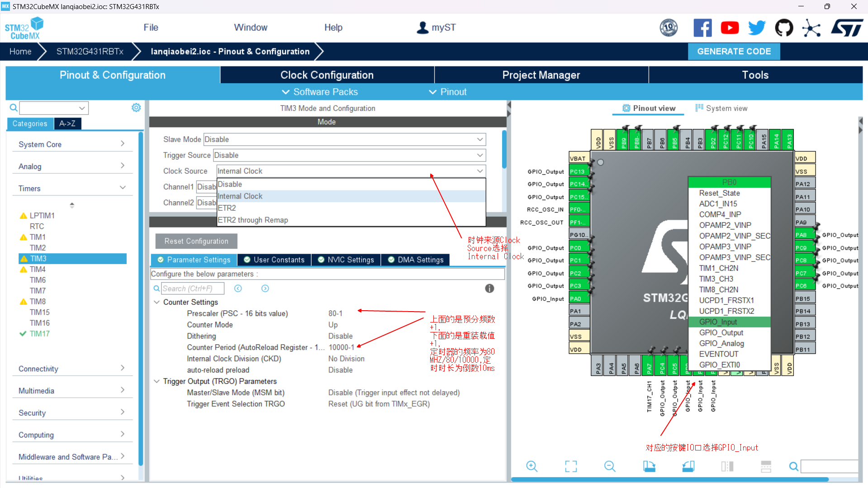The width and height of the screenshot is (868, 488).
Task: Click Reset Configuration button
Action: coord(196,241)
